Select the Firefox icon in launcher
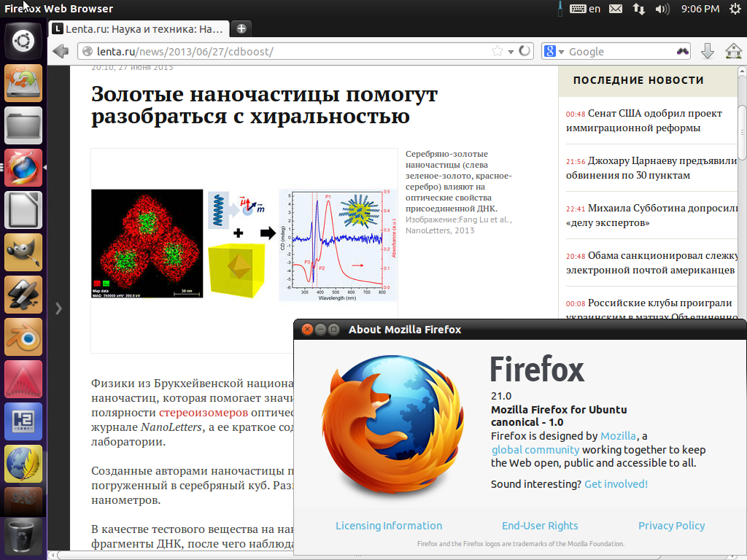Image resolution: width=747 pixels, height=560 pixels. tap(23, 168)
